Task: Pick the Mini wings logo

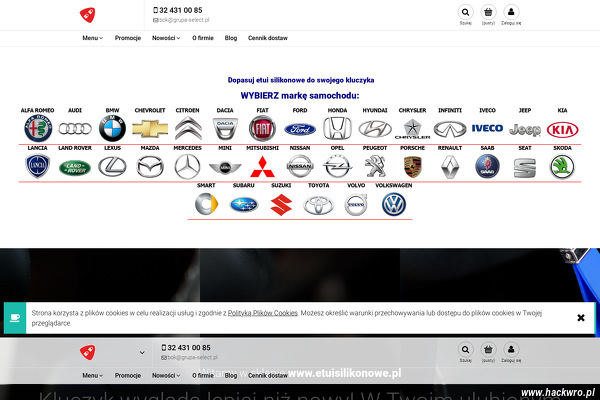Action: click(x=225, y=167)
